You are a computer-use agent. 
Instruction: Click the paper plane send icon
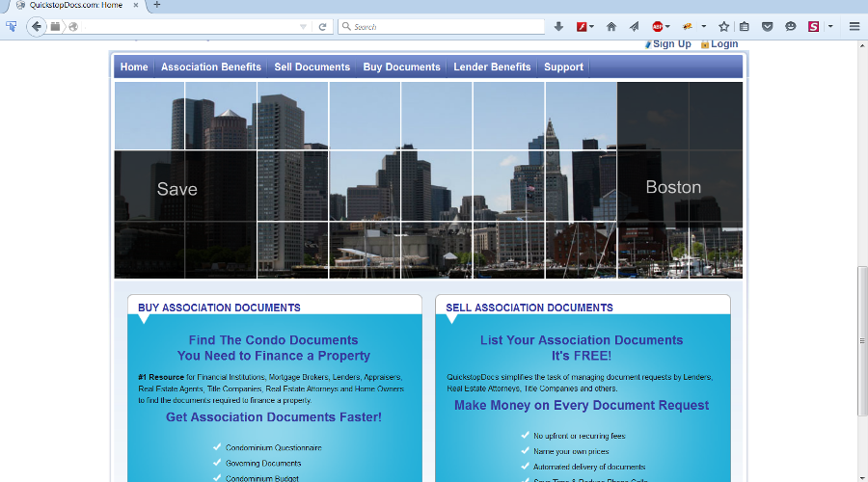coord(635,27)
